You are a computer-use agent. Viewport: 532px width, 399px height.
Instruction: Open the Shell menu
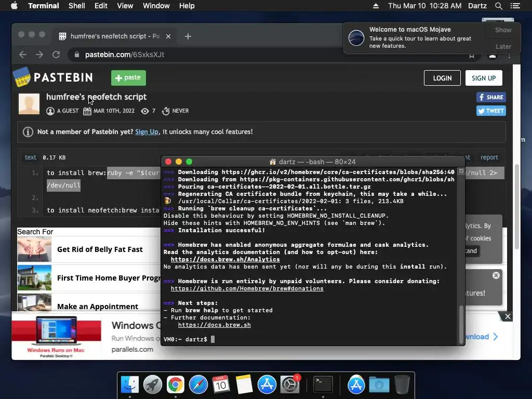[77, 6]
